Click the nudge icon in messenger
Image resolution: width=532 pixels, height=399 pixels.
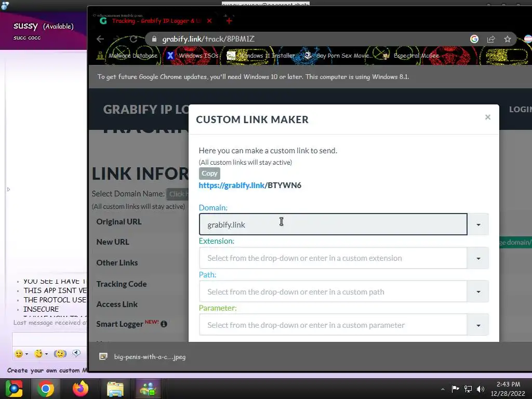pyautogui.click(x=60, y=353)
